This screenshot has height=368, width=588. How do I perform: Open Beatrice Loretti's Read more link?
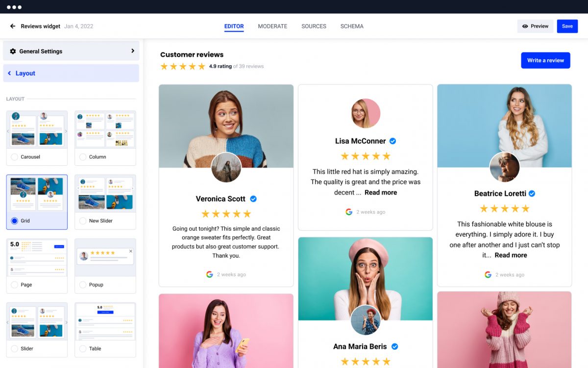(511, 255)
